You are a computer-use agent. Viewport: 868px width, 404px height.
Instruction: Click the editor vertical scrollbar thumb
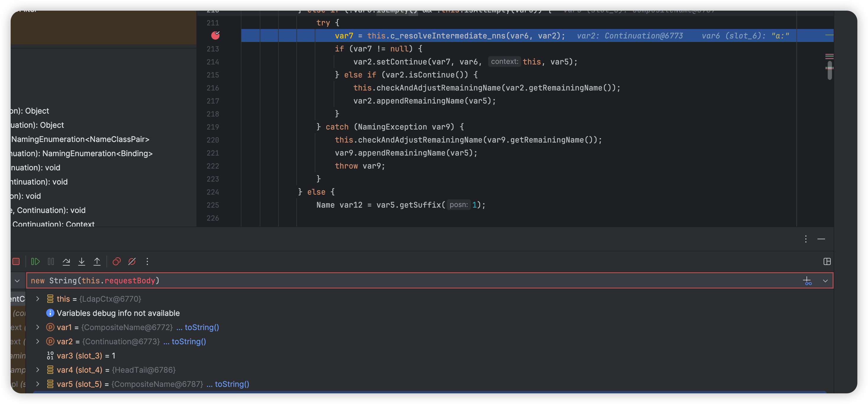[829, 70]
